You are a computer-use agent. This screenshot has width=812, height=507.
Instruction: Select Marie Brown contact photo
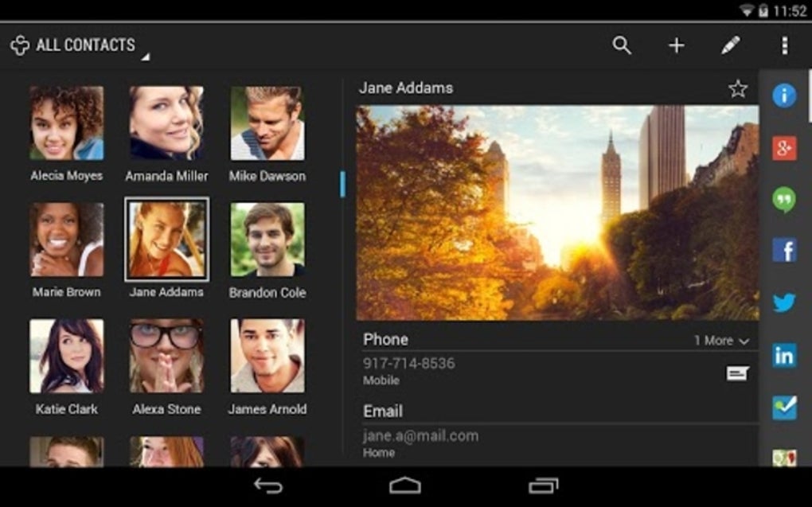pos(66,240)
